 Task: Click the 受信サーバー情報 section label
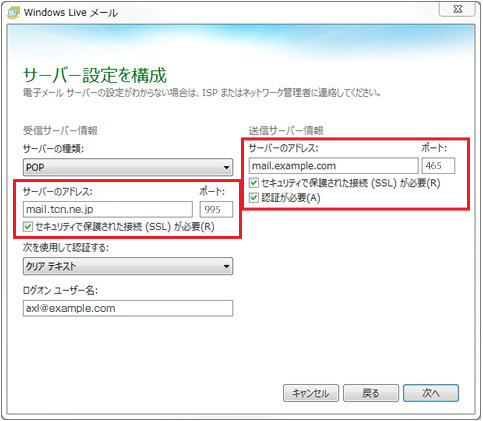coord(60,130)
